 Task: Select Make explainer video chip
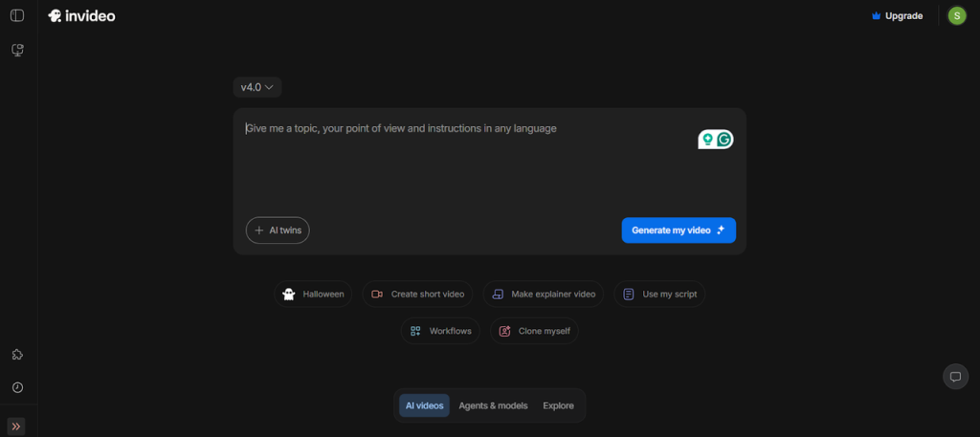543,294
